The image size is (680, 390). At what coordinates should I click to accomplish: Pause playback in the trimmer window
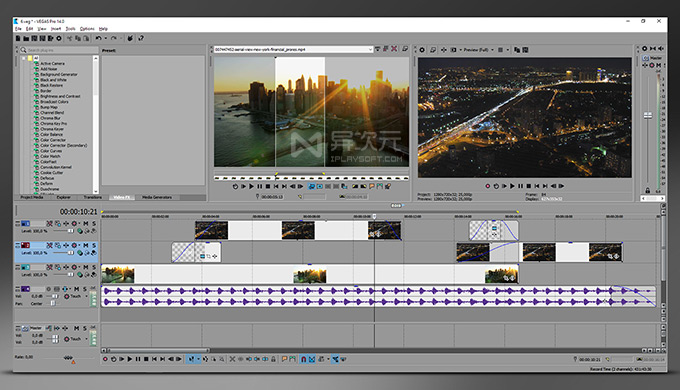259,186
